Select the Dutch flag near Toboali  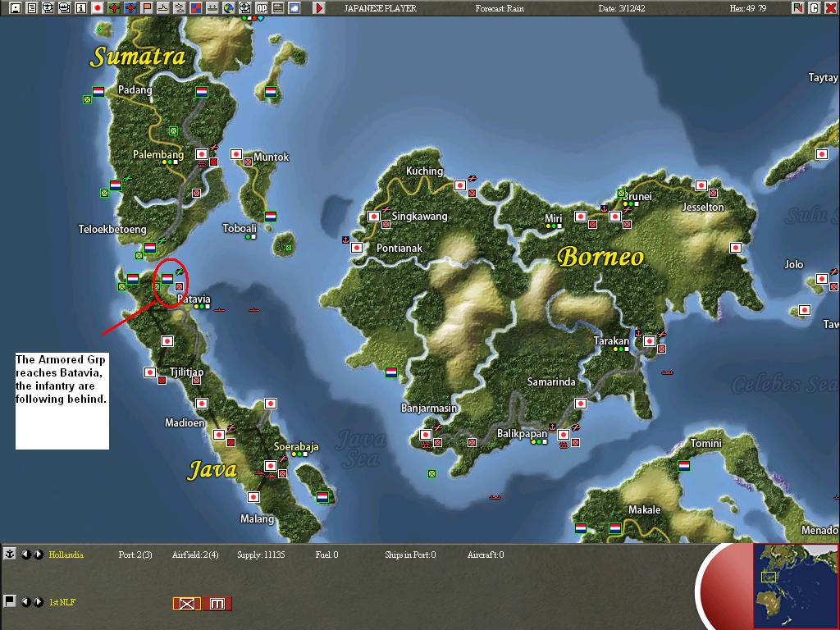(271, 217)
